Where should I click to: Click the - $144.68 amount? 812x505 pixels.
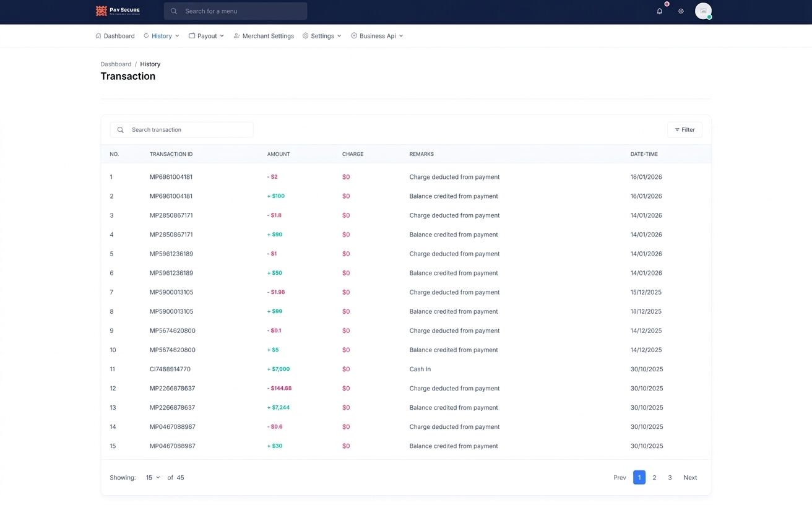point(279,389)
